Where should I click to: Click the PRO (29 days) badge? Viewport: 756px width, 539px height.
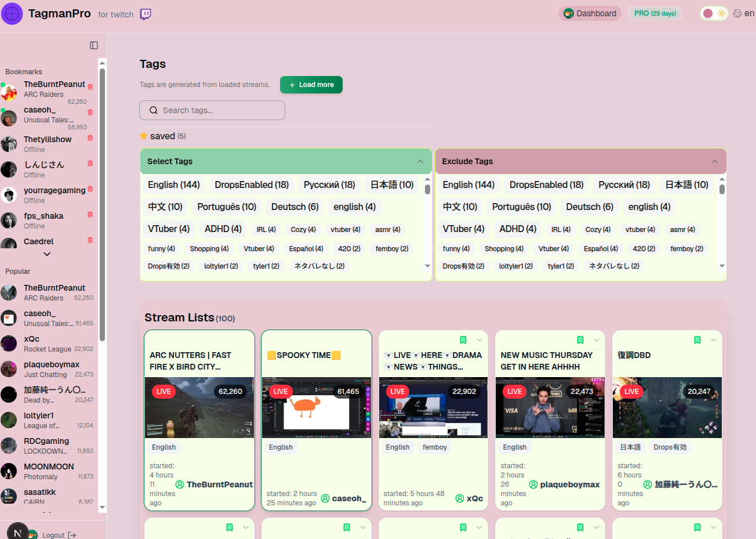[x=655, y=13]
